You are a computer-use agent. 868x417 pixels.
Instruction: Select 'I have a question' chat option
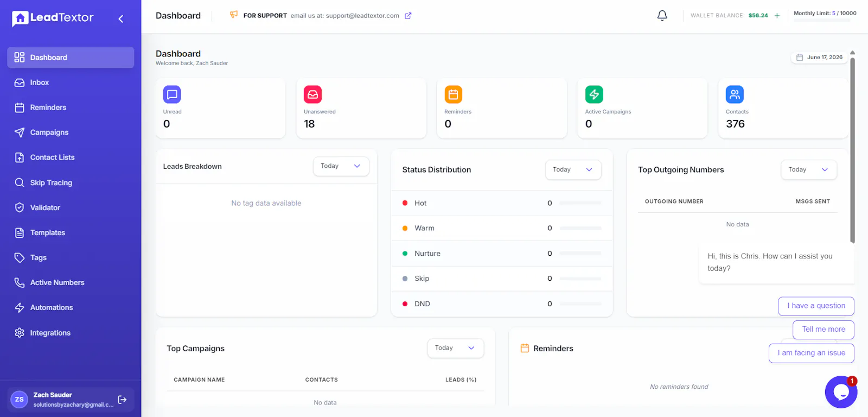(x=816, y=306)
